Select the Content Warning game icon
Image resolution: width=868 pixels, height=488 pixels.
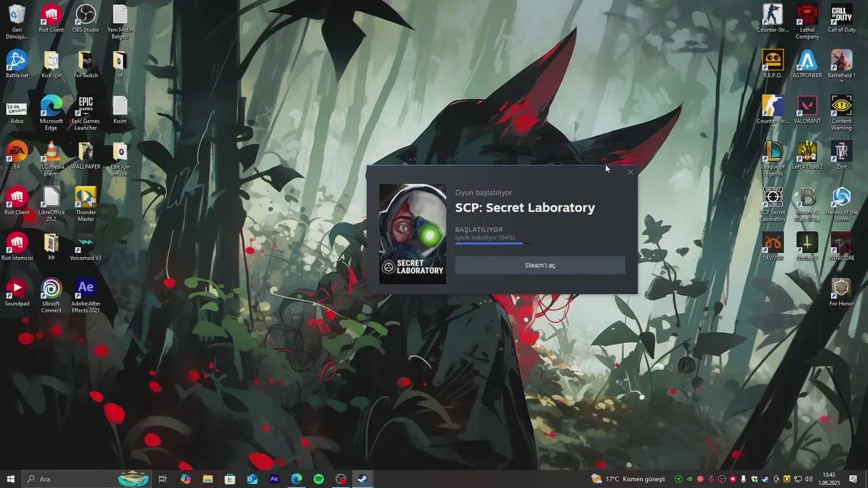tap(842, 113)
